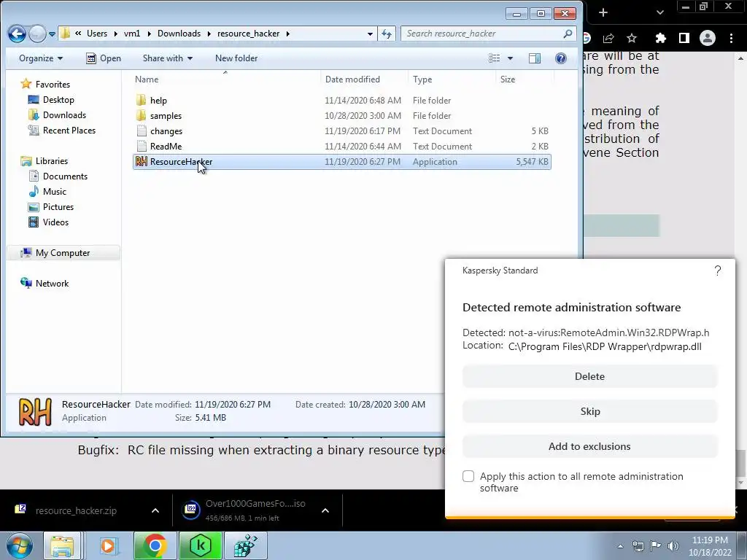Open the Documents library
The width and height of the screenshot is (747, 560).
pos(58,176)
